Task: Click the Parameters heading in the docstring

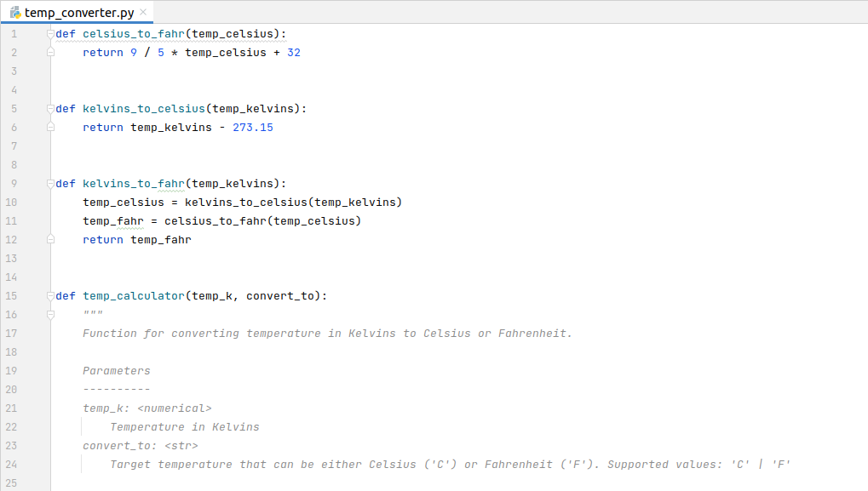Action: 116,371
